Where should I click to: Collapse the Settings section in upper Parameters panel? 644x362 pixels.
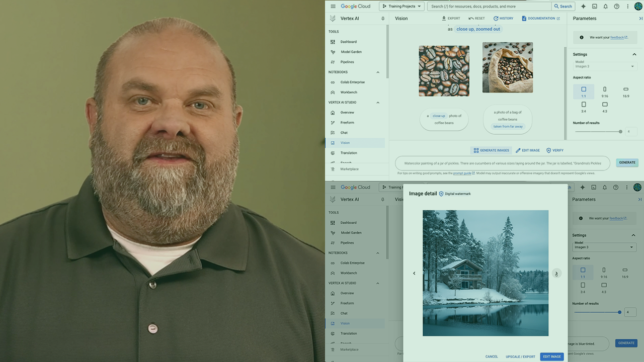pyautogui.click(x=634, y=54)
